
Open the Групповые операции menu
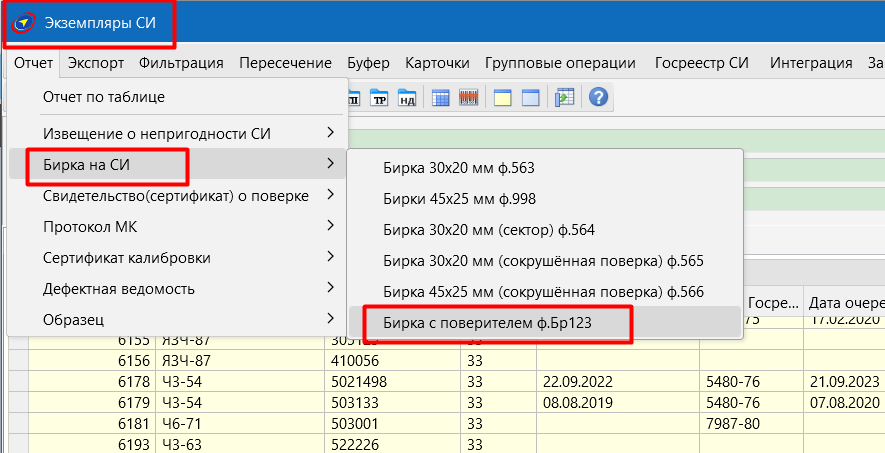(560, 63)
